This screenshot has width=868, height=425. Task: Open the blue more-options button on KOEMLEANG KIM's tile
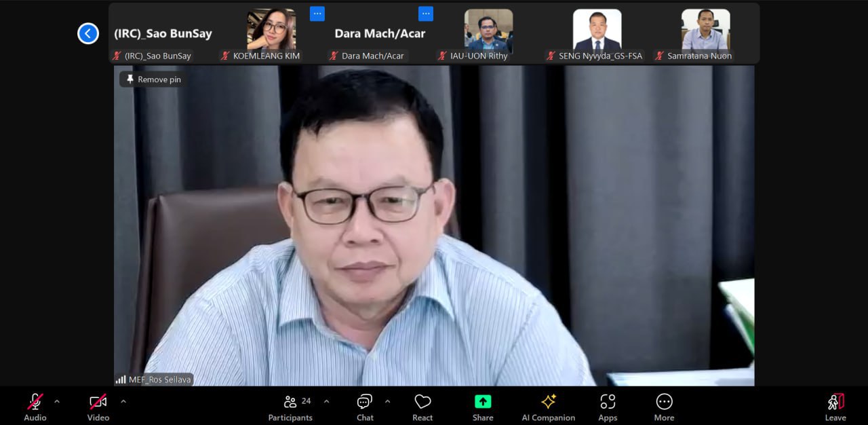pos(317,14)
